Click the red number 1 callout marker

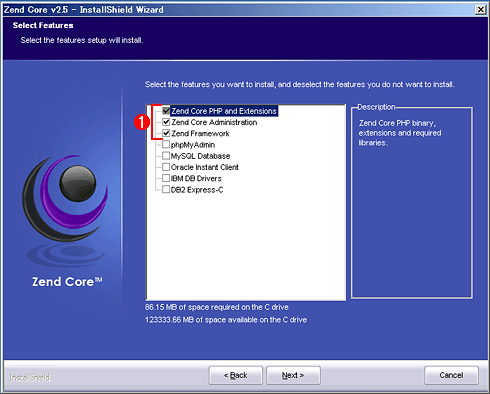tap(142, 122)
